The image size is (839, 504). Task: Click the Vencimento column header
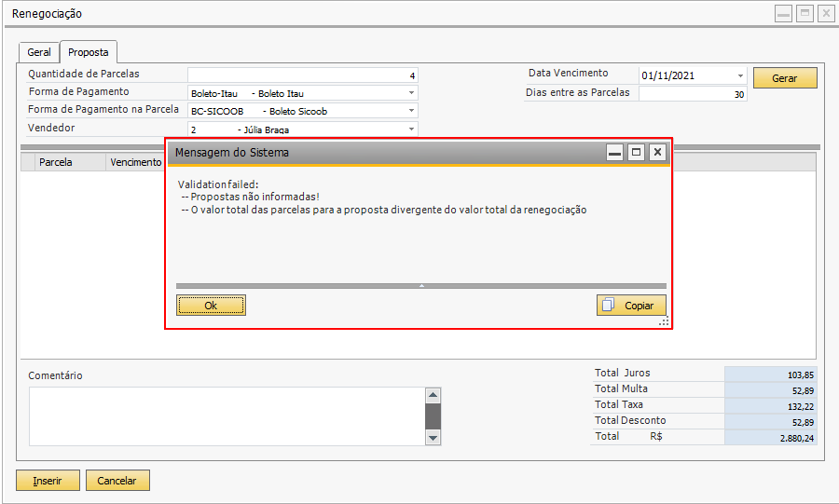135,162
